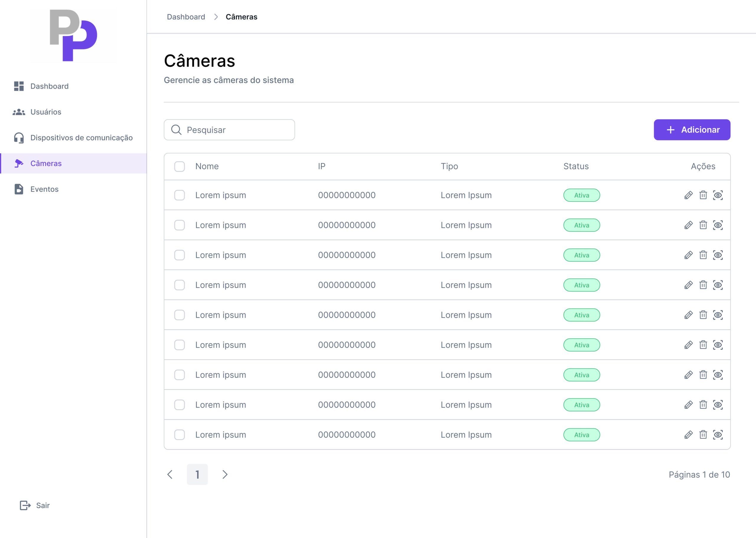The image size is (756, 538).
Task: Open the eye preview icon in seventh row
Action: click(x=718, y=375)
